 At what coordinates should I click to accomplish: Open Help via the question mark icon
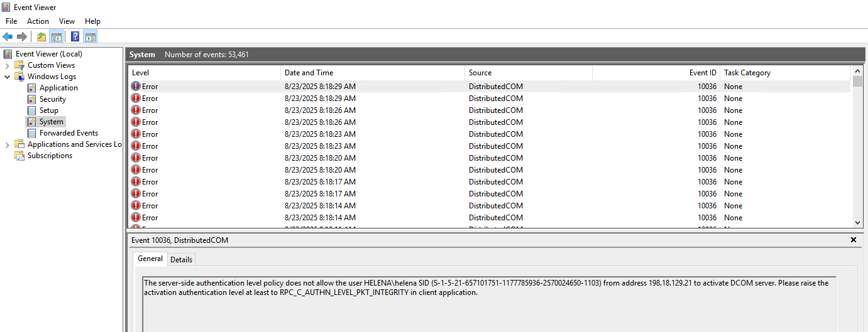pos(75,36)
